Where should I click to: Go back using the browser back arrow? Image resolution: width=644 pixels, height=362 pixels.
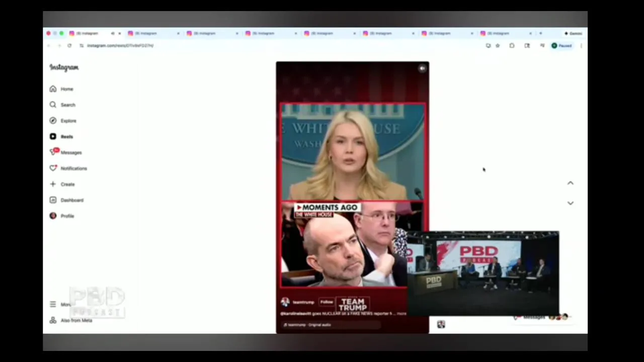pos(49,46)
